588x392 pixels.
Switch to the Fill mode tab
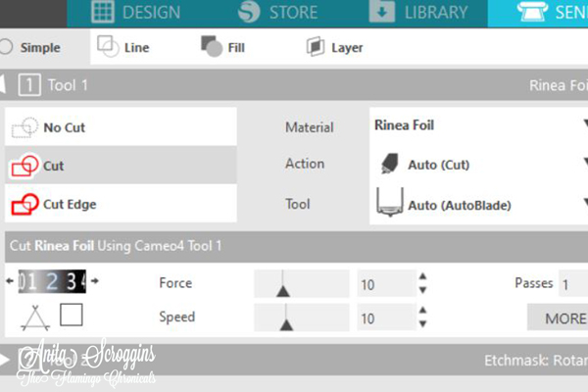pyautogui.click(x=223, y=47)
